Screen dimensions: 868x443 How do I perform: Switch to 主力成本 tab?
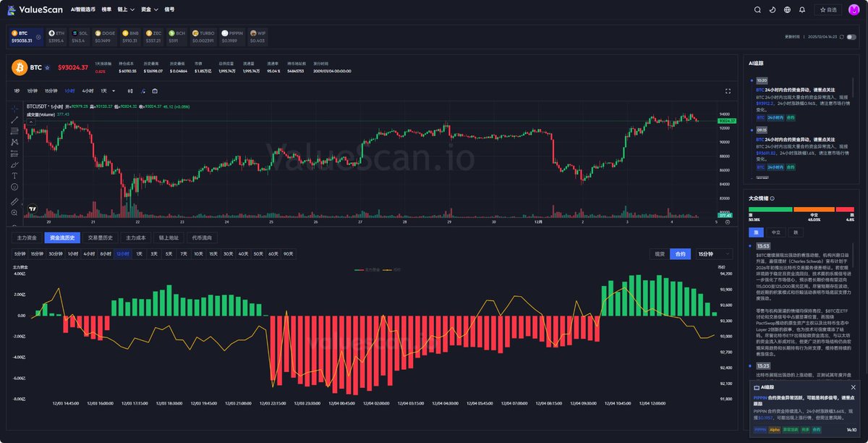[x=136, y=237]
